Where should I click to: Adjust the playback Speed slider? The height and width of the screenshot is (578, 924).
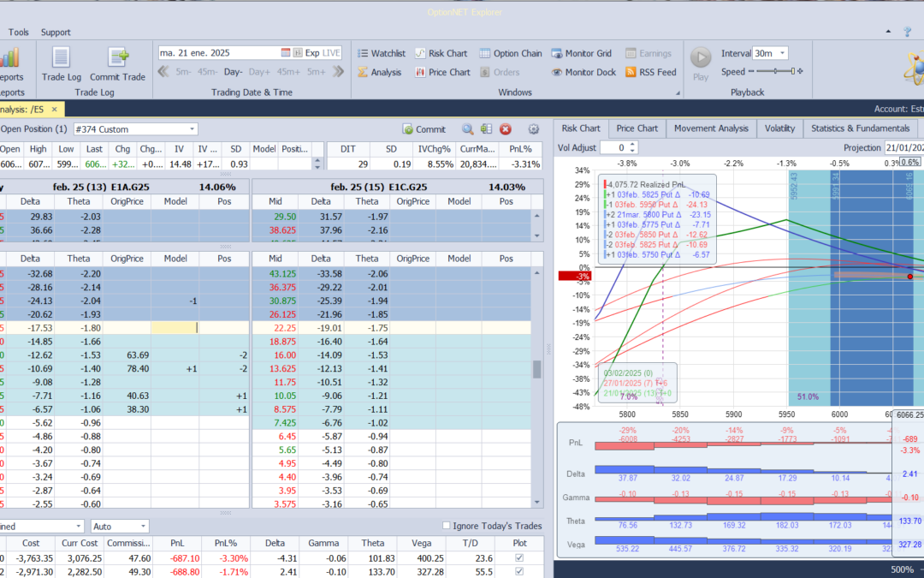(x=776, y=71)
